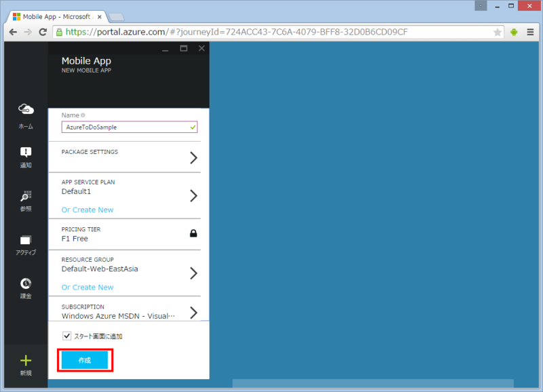Toggle スタート画面に追加 checkbox
The image size is (543, 392).
click(67, 336)
